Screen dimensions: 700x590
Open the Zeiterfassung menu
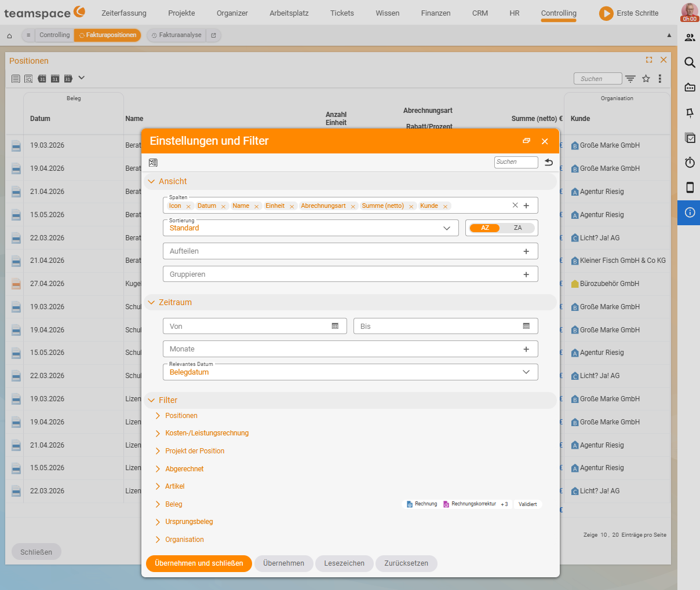click(124, 13)
